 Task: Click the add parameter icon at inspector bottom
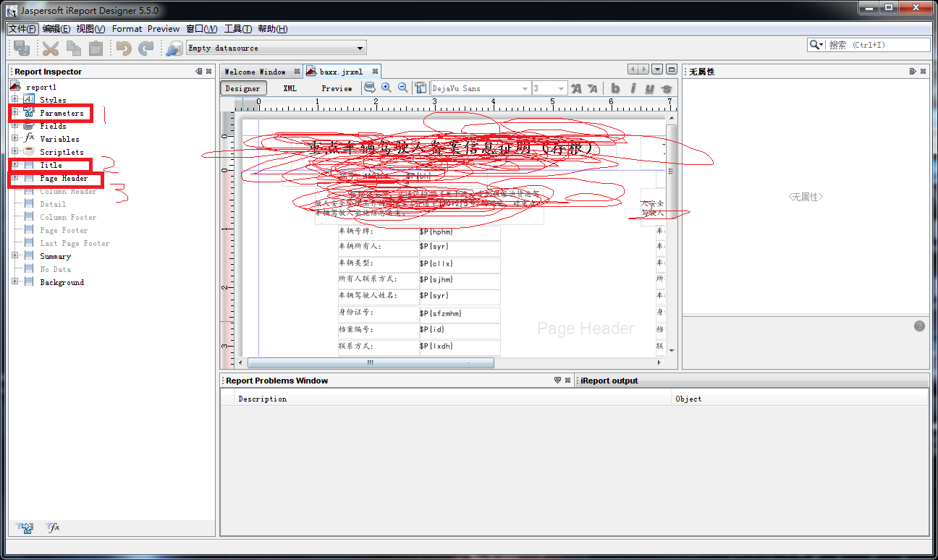coord(26,527)
